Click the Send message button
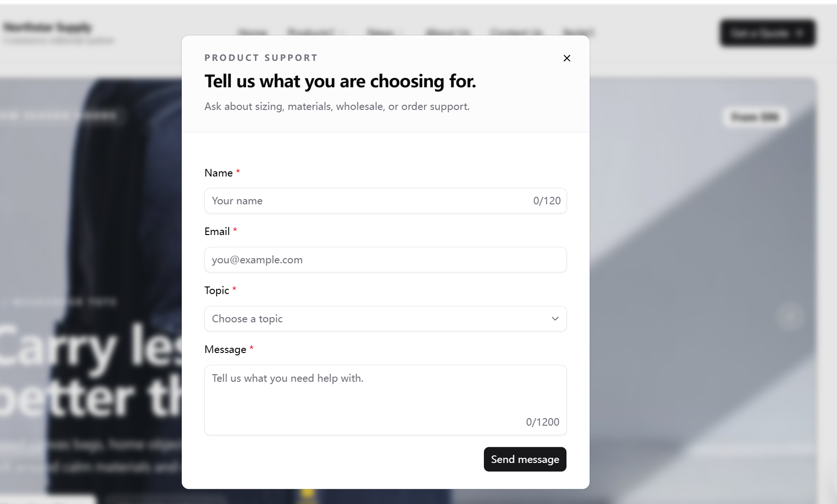 pos(525,459)
